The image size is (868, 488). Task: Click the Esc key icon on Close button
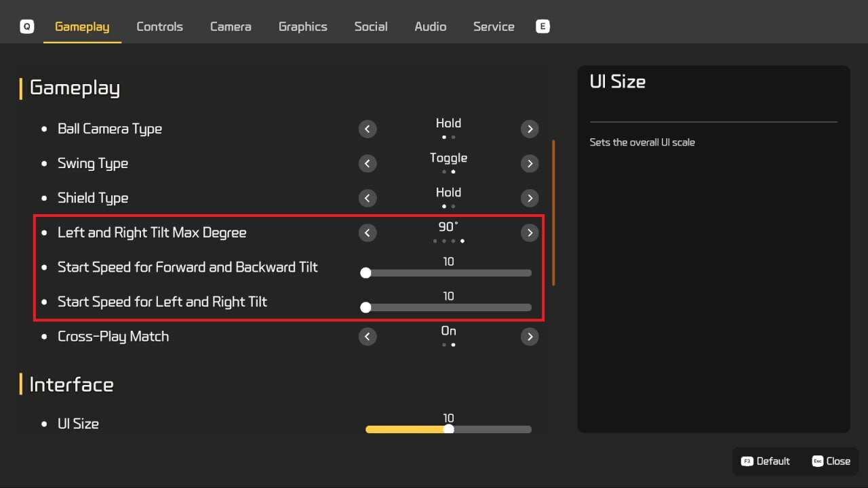click(x=816, y=461)
